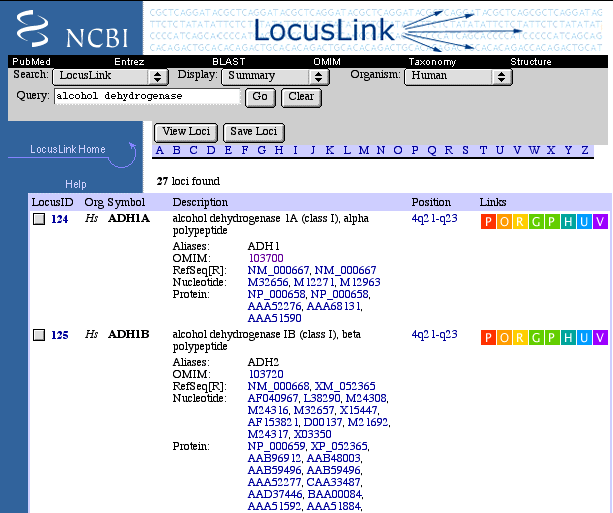The height and width of the screenshot is (513, 613).
Task: Go to BLAST in the top bar
Action: coord(229,62)
